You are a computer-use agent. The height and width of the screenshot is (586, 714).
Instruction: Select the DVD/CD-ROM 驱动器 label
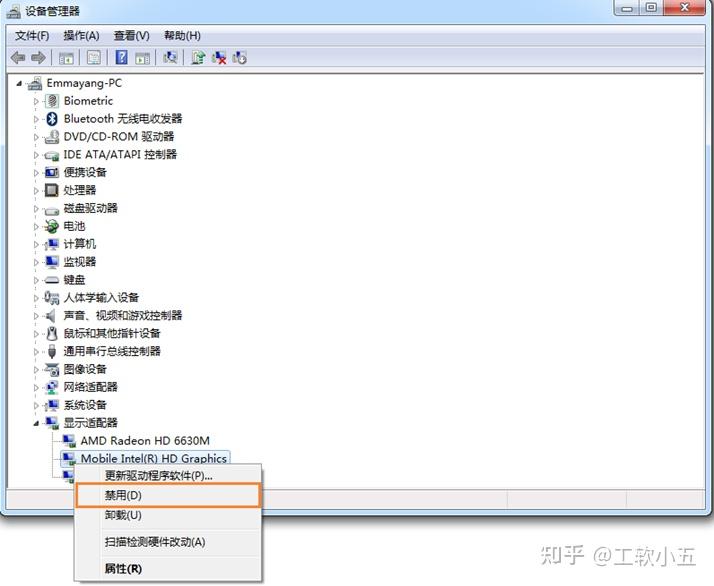(x=119, y=137)
